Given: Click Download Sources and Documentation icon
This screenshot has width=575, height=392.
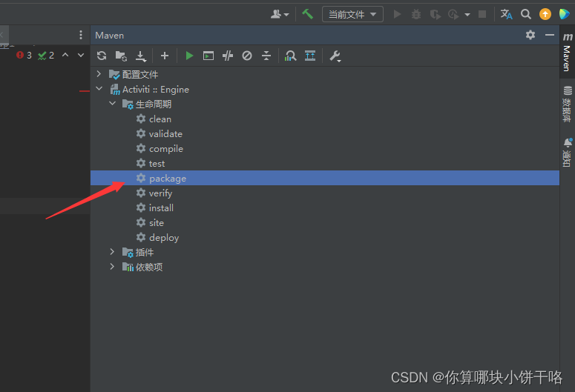Looking at the screenshot, I should tap(140, 56).
